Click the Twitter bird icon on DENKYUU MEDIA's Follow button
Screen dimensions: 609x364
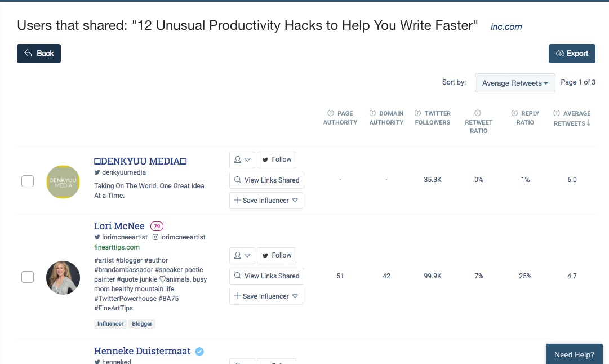(265, 159)
